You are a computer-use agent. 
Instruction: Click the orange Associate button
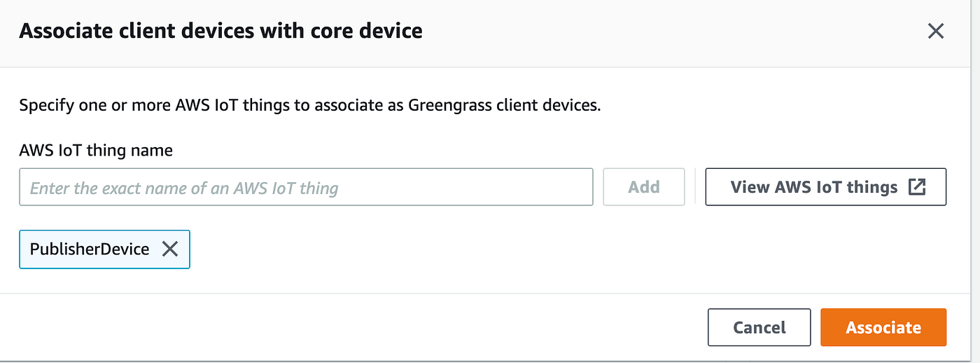(x=883, y=327)
